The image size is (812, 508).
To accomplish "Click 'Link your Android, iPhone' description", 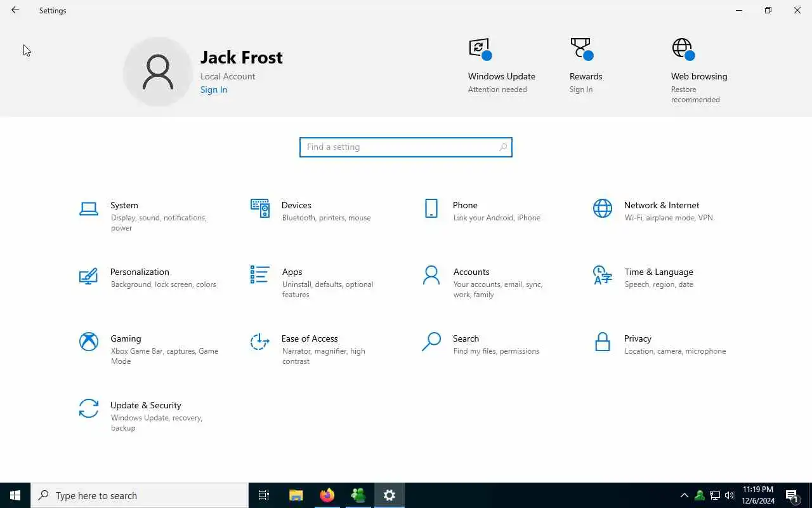I will pos(497,218).
